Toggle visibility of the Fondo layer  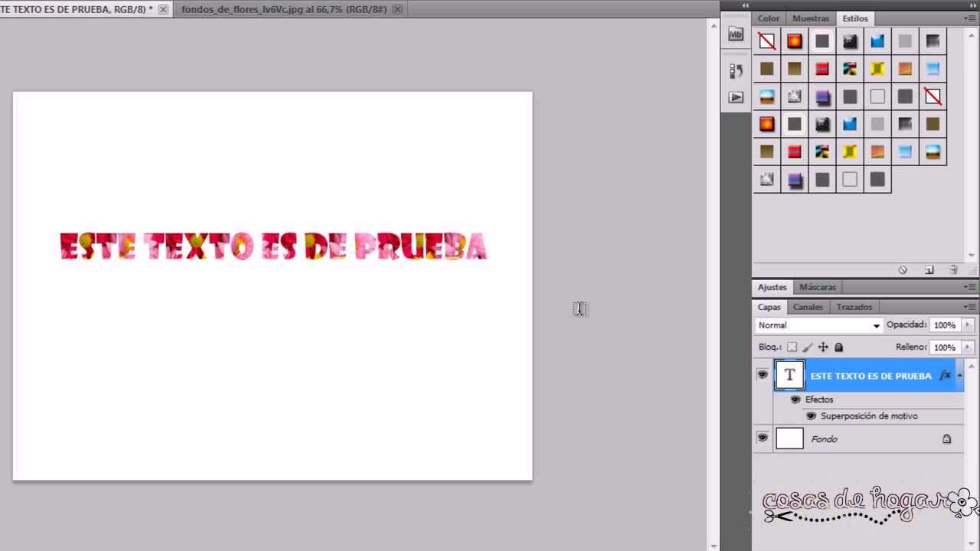[x=762, y=439]
